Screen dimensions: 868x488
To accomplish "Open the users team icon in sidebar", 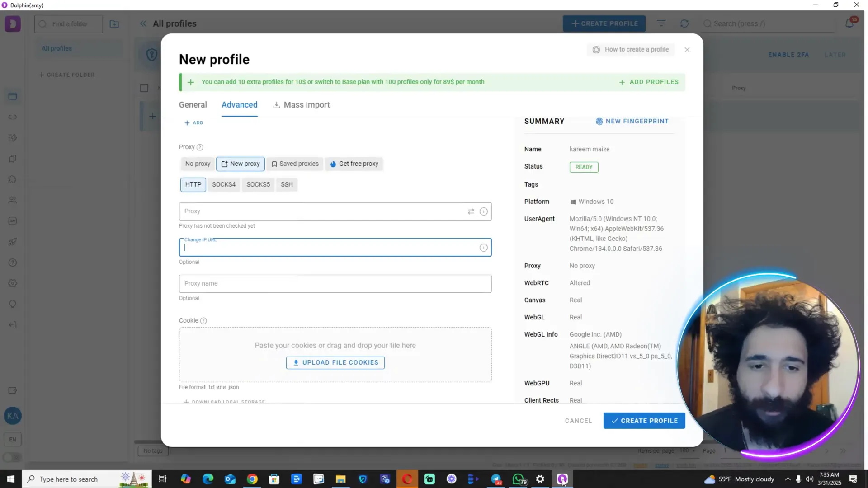I will point(13,200).
